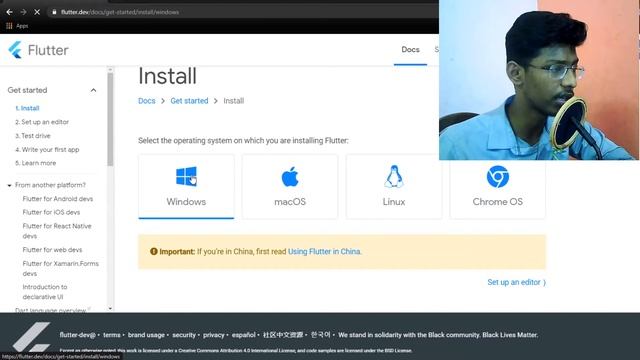Open the privacy footer link
The image size is (640, 360).
(x=214, y=335)
